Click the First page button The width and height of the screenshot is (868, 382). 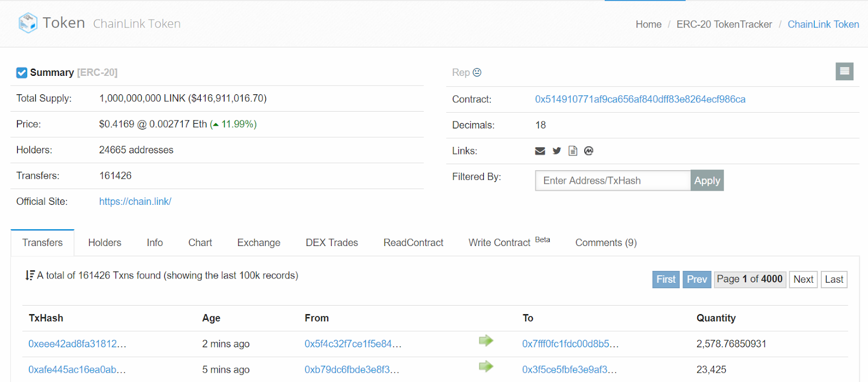click(666, 279)
